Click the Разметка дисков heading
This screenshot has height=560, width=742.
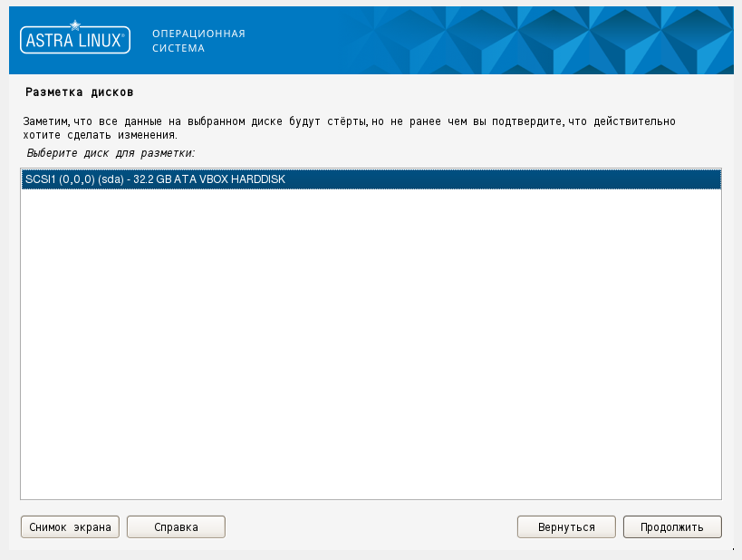(x=80, y=92)
